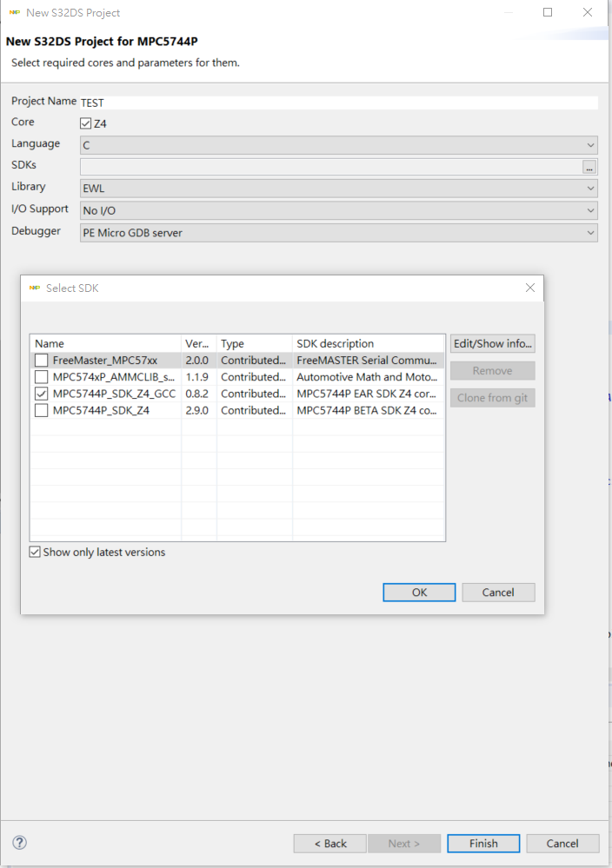Toggle Show only latest versions checkbox
Screen dimensions: 612x868
pos(35,552)
